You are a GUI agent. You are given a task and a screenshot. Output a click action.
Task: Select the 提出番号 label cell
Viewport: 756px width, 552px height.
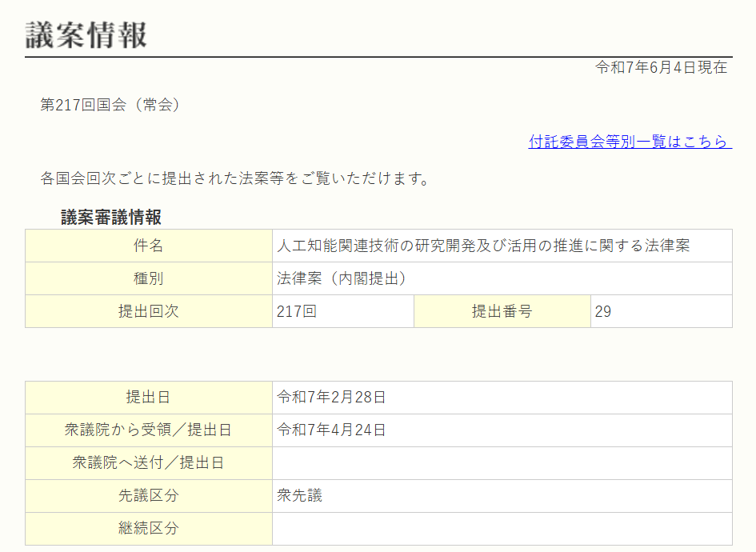tap(502, 311)
